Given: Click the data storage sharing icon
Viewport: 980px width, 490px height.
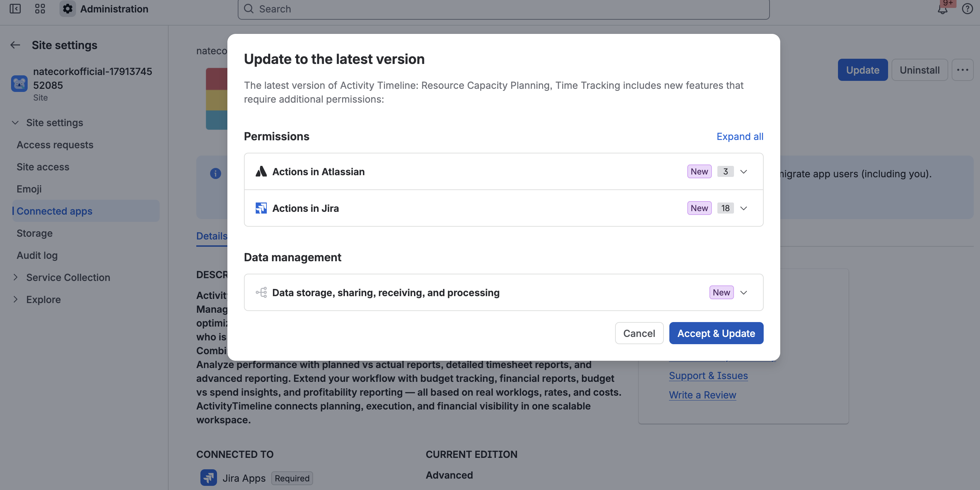Looking at the screenshot, I should (261, 292).
